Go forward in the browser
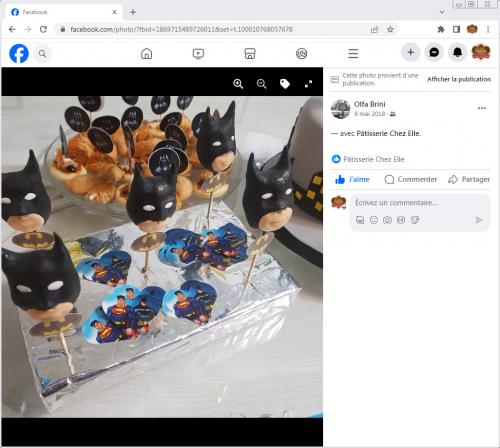 point(28,29)
